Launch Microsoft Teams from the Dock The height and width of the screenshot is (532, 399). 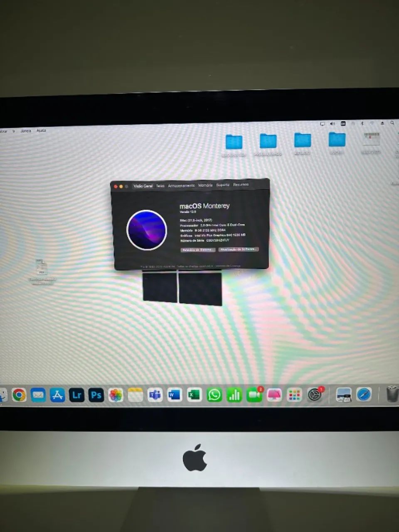155,395
